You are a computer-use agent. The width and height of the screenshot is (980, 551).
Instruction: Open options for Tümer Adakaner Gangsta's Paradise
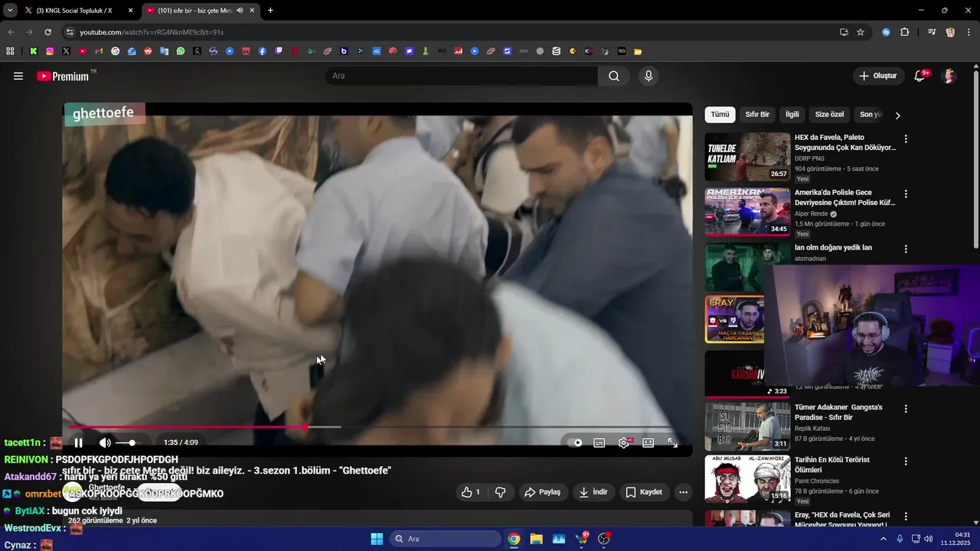(906, 409)
